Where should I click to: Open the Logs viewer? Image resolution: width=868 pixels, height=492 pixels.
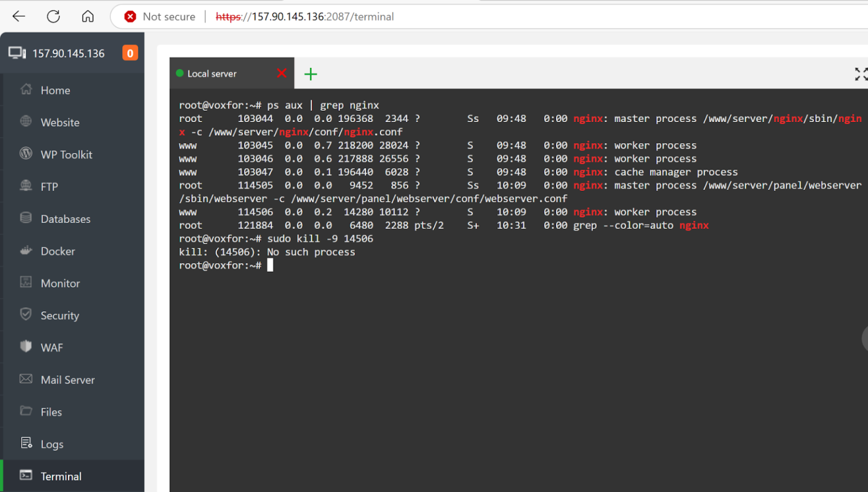[52, 444]
